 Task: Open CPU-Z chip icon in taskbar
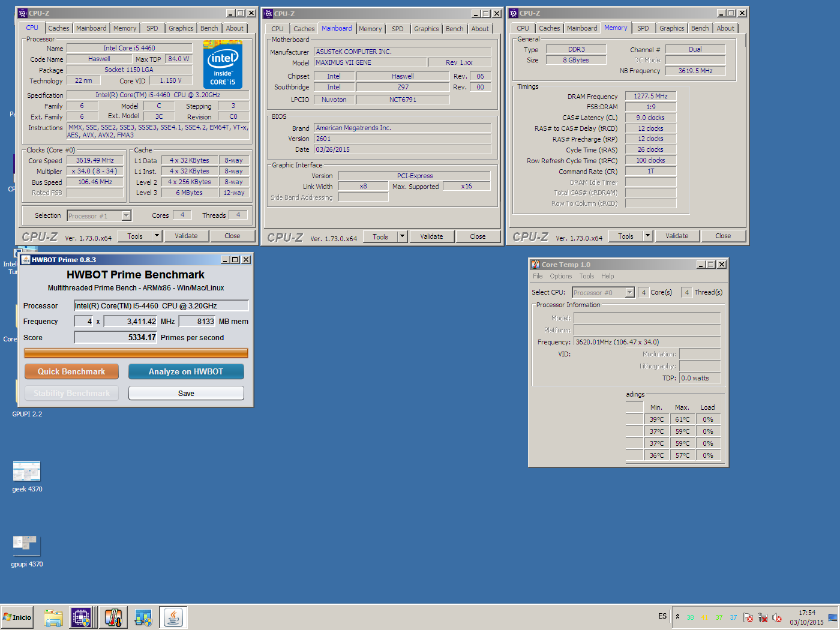point(81,617)
